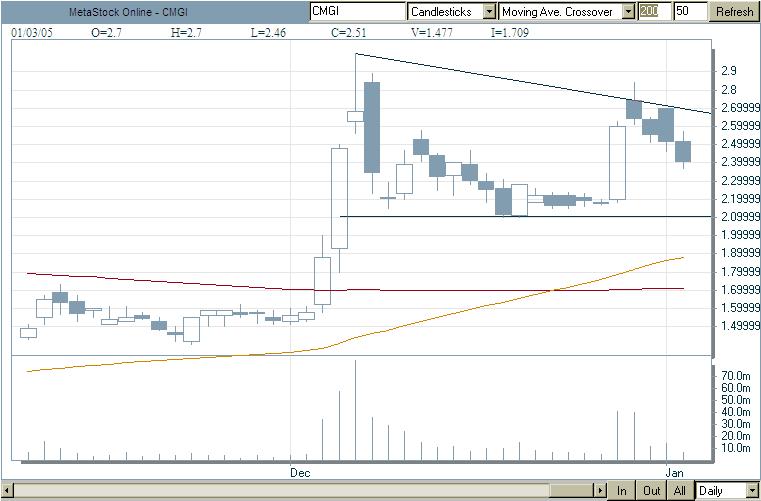This screenshot has height=501, width=761.
Task: Click the 10.0m volume axis label
Action: coord(736,448)
